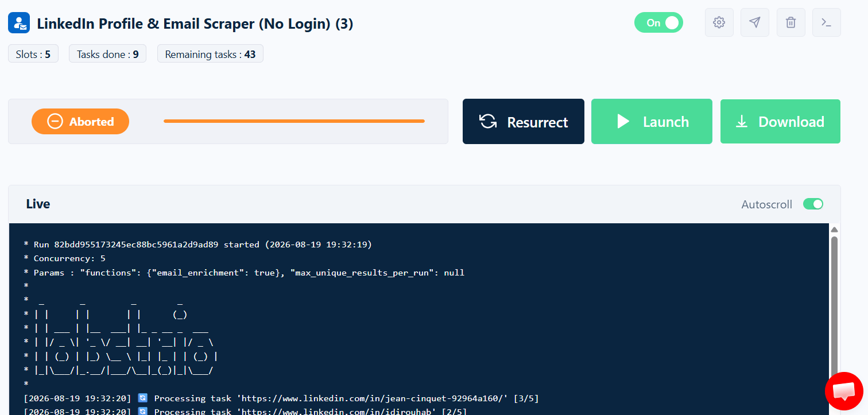This screenshot has height=415, width=868.
Task: Click the Run started log line
Action: (x=198, y=245)
